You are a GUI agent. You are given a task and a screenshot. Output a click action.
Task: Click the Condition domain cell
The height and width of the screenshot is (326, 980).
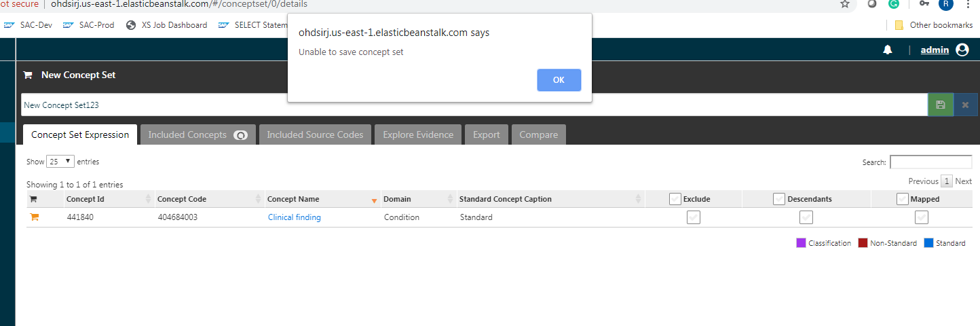(402, 217)
